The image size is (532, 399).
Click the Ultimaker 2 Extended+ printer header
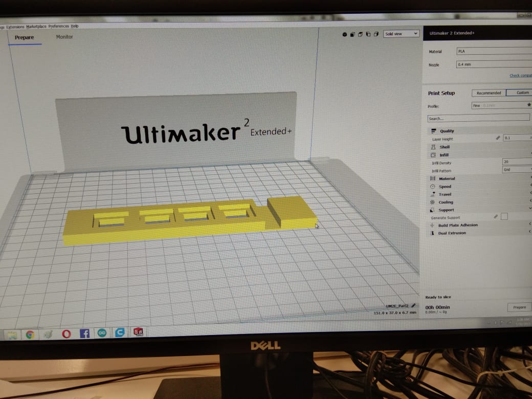click(477, 33)
